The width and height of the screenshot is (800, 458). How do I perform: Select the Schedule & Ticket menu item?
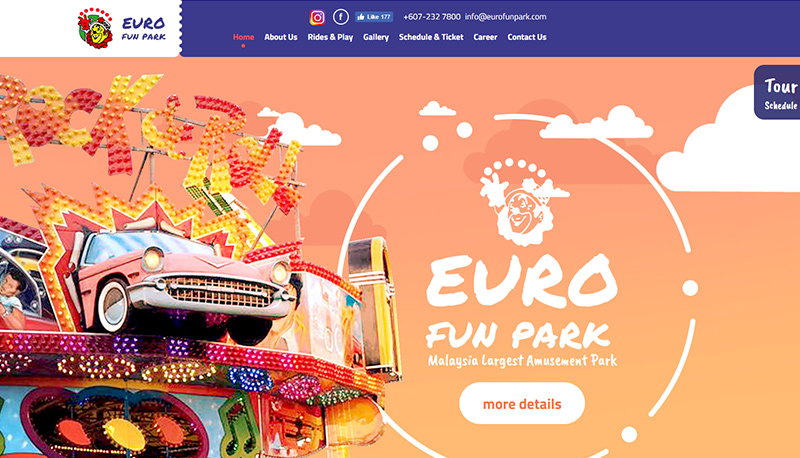click(431, 37)
